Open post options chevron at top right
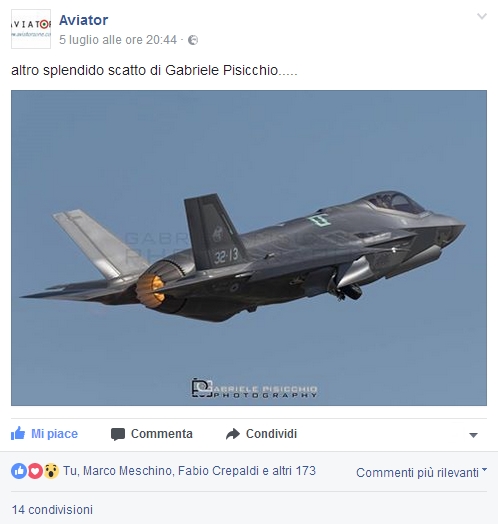This screenshot has height=524, width=498. tap(482, 16)
